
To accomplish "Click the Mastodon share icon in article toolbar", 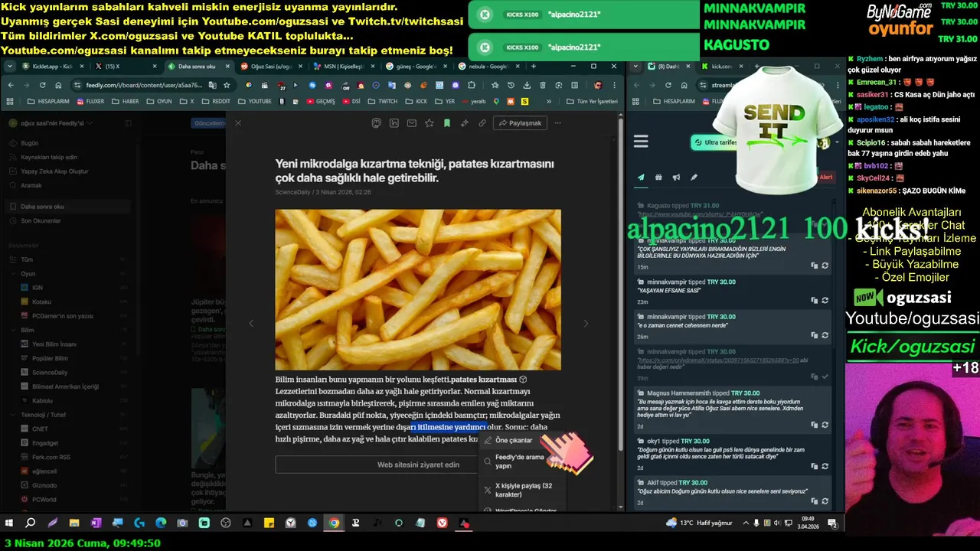I will tap(376, 123).
